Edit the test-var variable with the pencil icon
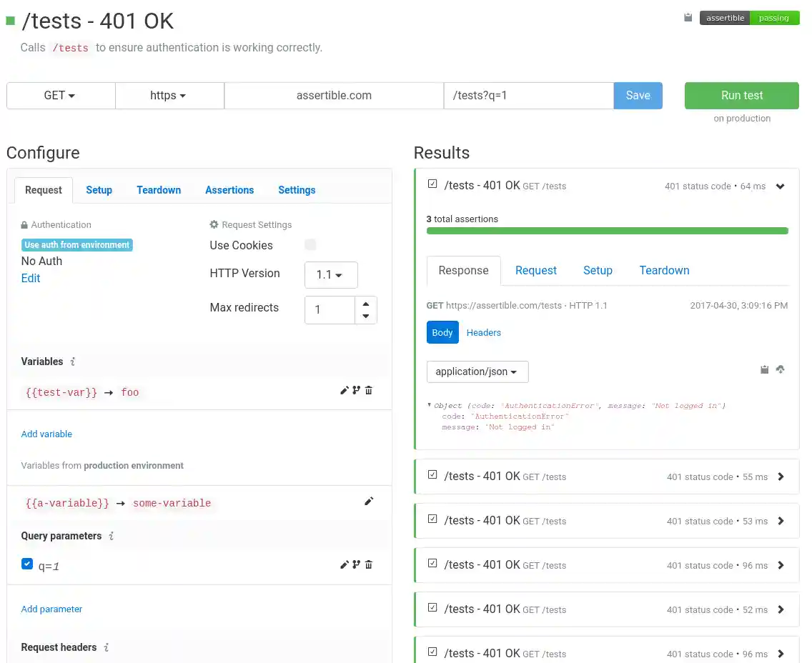 [x=345, y=390]
